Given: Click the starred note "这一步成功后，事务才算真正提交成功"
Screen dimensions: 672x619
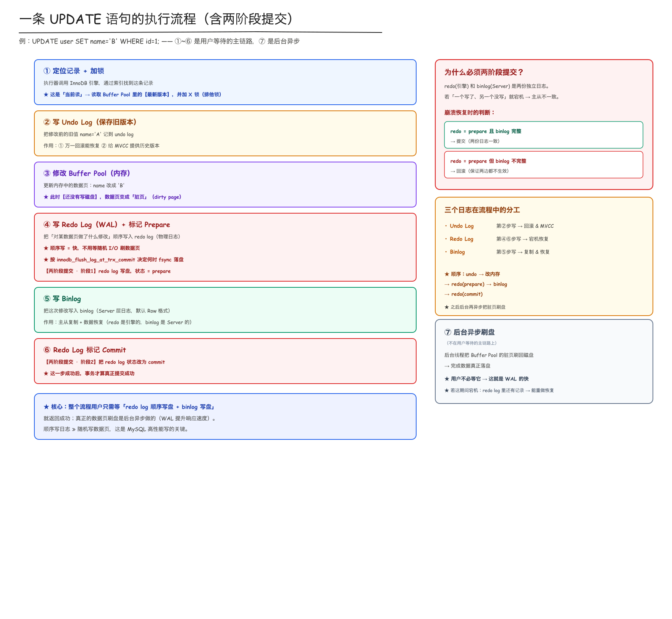Looking at the screenshot, I should pos(89,373).
